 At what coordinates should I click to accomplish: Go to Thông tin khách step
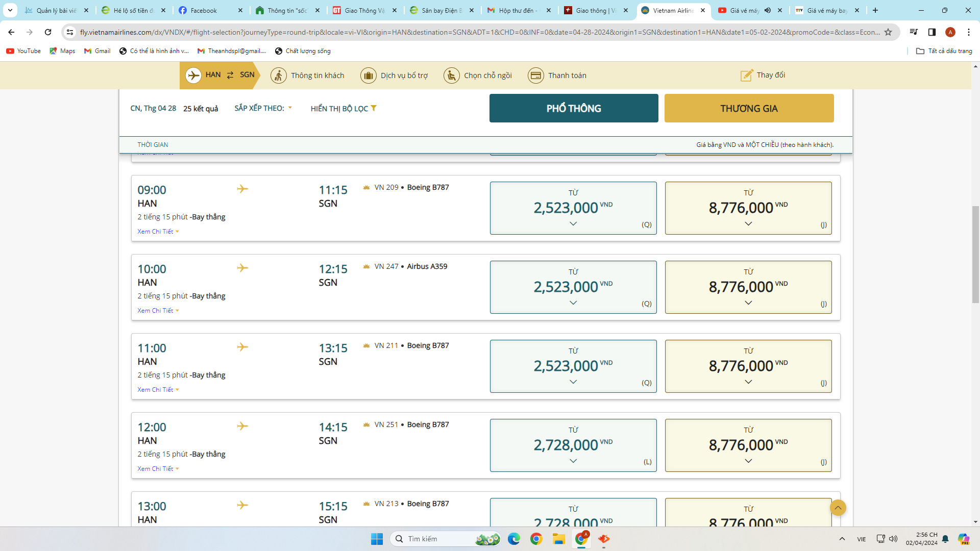pos(307,76)
